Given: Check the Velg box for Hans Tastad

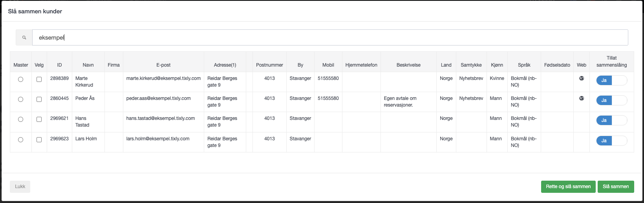Looking at the screenshot, I should [39, 120].
